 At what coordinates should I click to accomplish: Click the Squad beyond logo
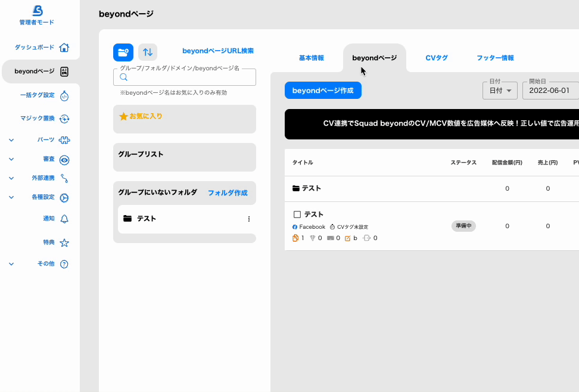click(x=38, y=10)
